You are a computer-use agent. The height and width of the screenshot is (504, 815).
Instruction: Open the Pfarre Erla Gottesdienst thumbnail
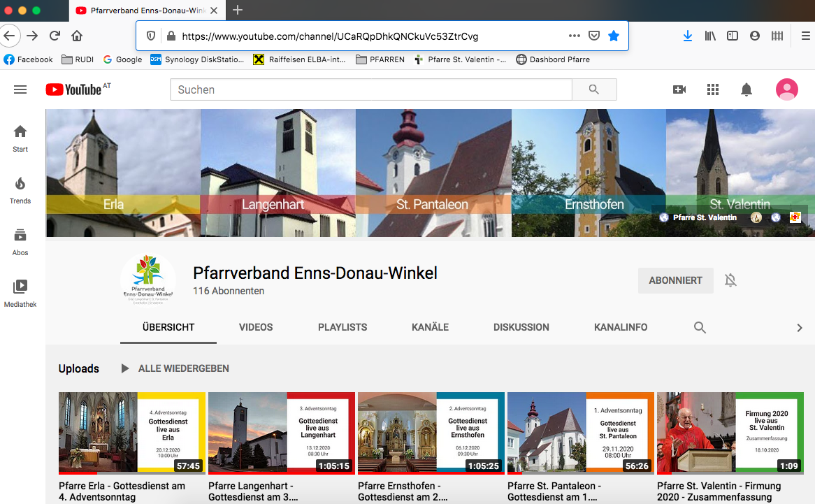(x=132, y=433)
